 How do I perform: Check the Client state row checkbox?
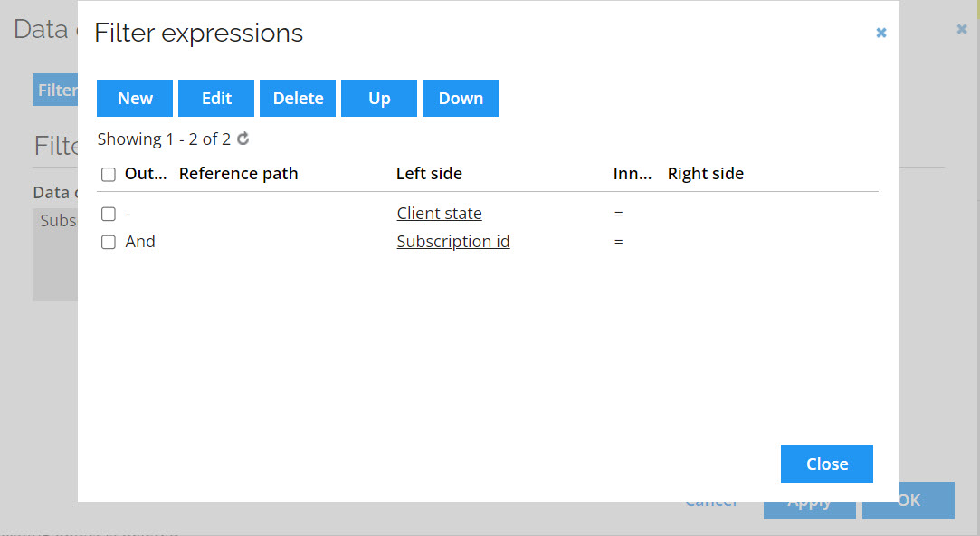[x=108, y=214]
